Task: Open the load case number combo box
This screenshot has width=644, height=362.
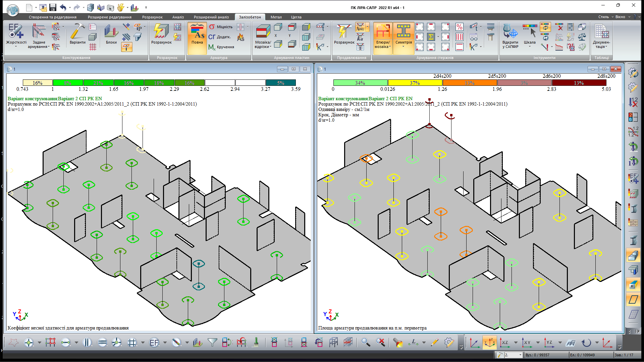Action: tap(520, 355)
